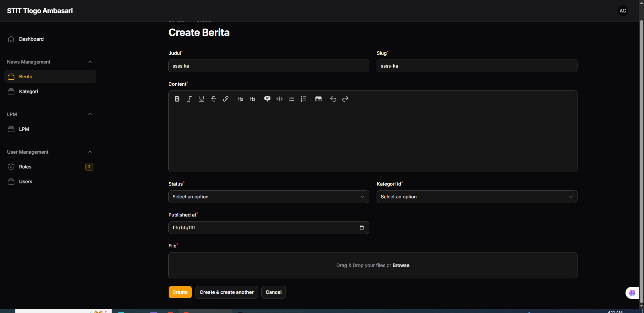Set heading level H2 in editor
The height and width of the screenshot is (313, 644).
[x=240, y=99]
